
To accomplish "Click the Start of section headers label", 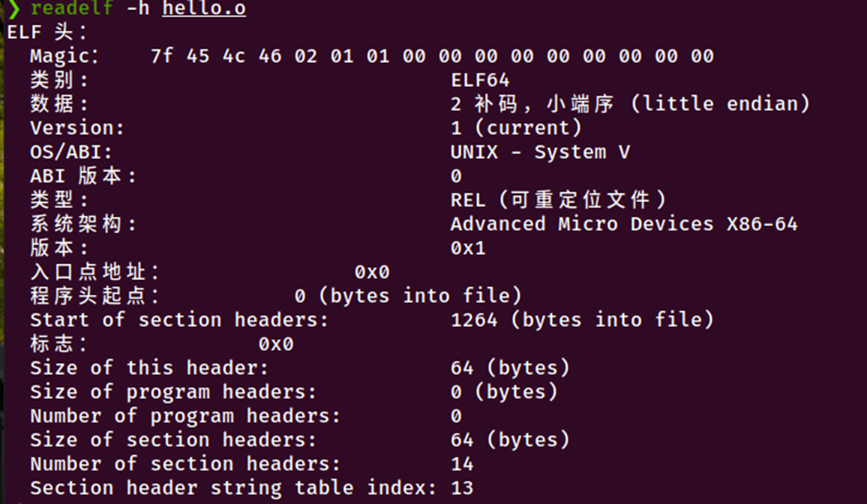I will (x=179, y=320).
